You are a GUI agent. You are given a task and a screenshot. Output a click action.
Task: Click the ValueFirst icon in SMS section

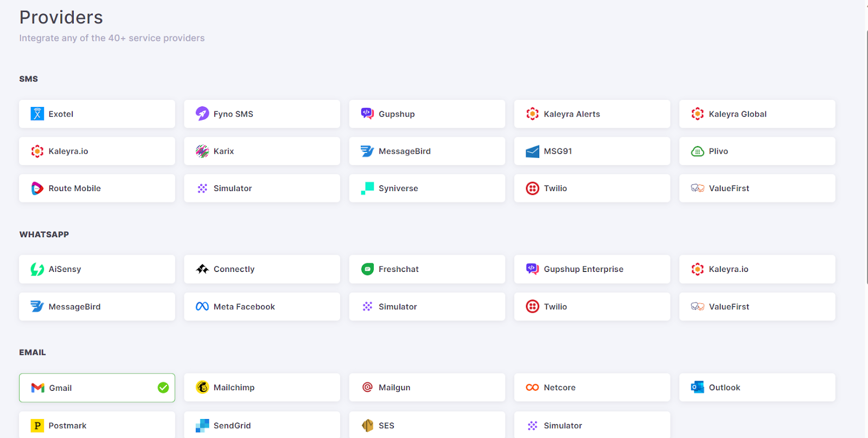tap(698, 188)
